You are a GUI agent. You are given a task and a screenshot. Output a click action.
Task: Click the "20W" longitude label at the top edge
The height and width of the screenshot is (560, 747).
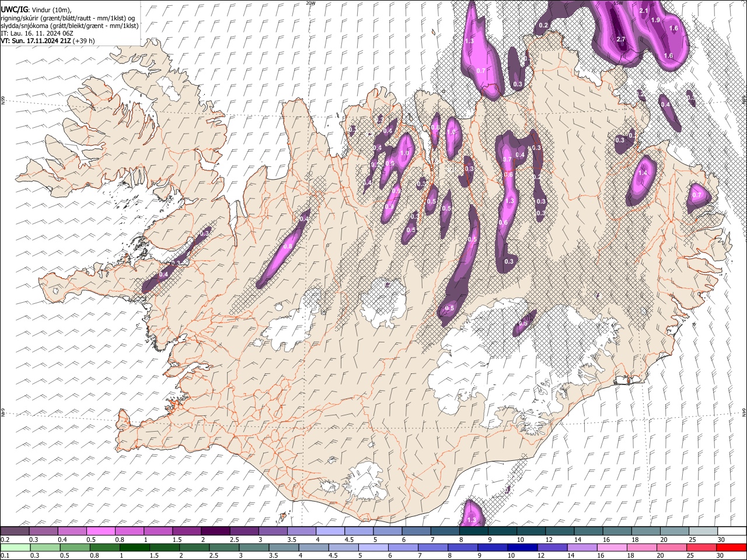point(310,3)
